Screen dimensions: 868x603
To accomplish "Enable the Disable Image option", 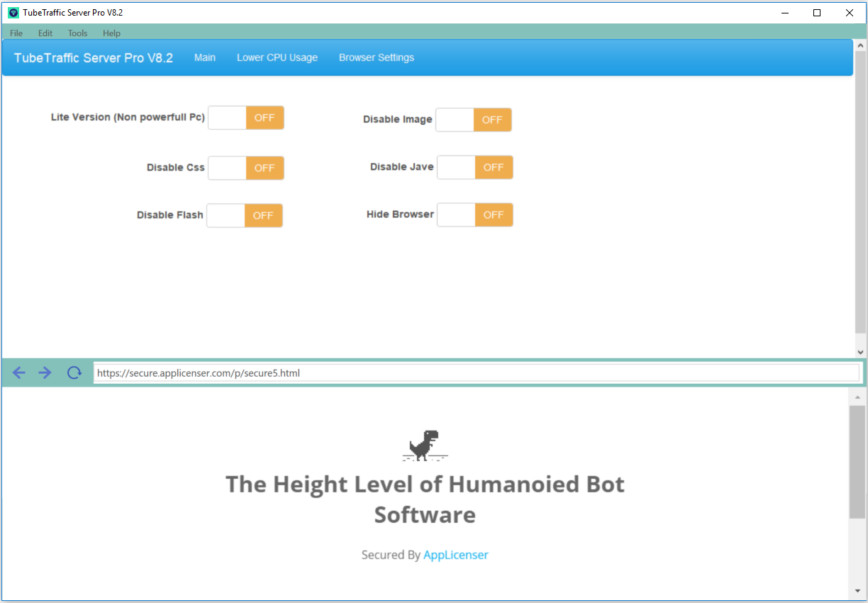I will (474, 119).
